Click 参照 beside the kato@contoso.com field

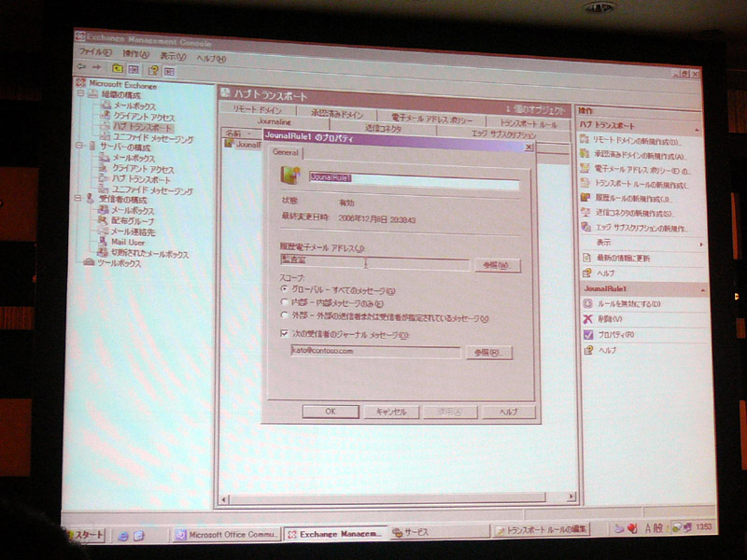(x=488, y=353)
